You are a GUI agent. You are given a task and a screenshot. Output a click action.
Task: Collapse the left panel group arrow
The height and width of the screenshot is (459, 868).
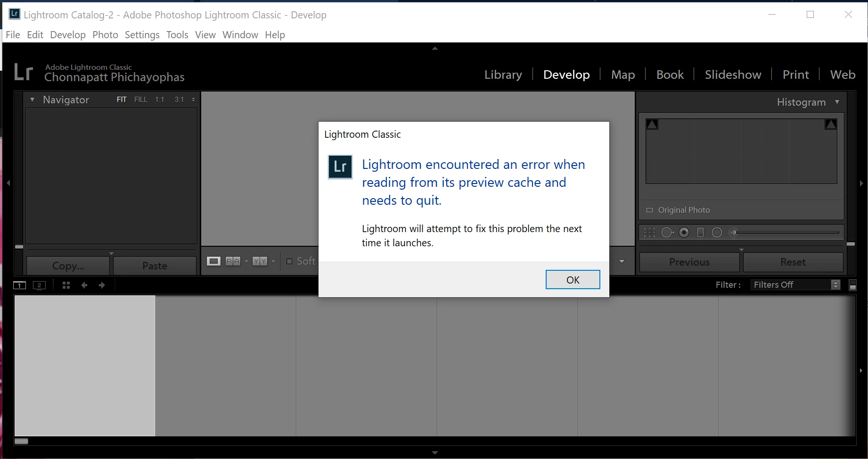click(x=8, y=183)
